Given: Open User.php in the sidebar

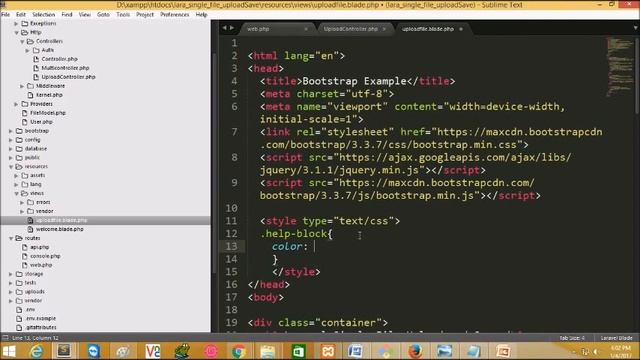Looking at the screenshot, I should click(x=41, y=122).
